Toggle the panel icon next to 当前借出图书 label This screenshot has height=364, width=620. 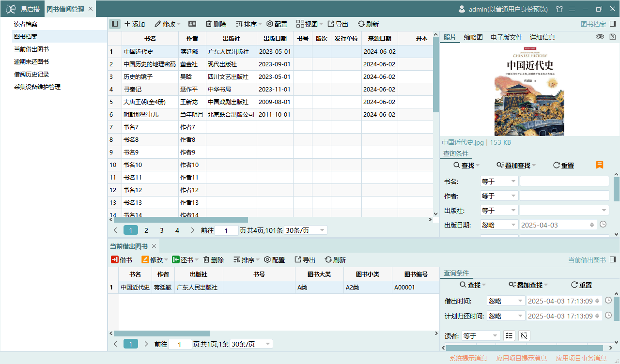tap(613, 260)
